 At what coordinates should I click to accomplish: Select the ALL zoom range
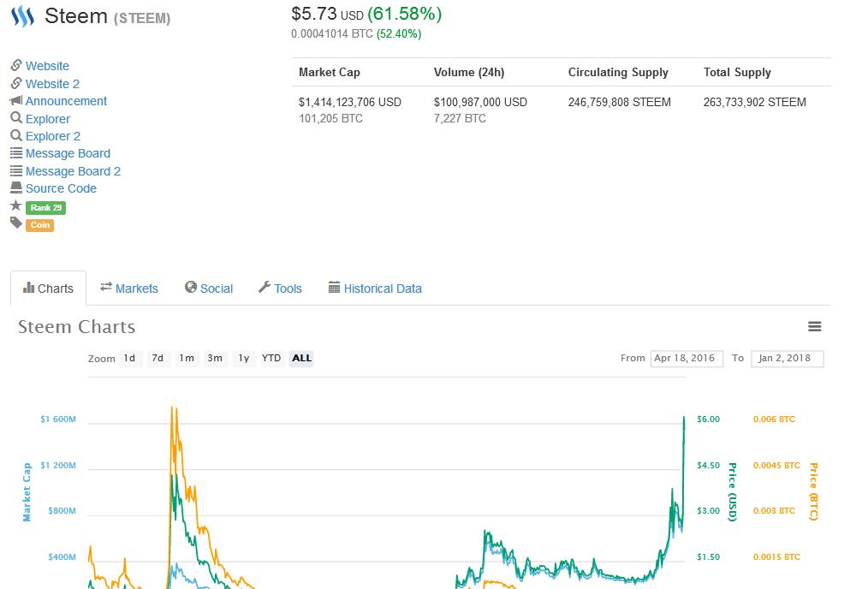coord(301,358)
